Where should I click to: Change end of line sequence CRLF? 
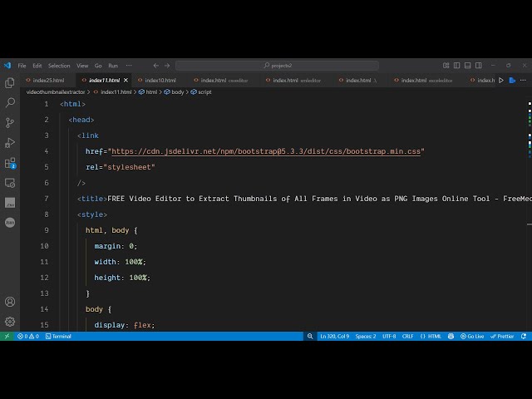[407, 336]
